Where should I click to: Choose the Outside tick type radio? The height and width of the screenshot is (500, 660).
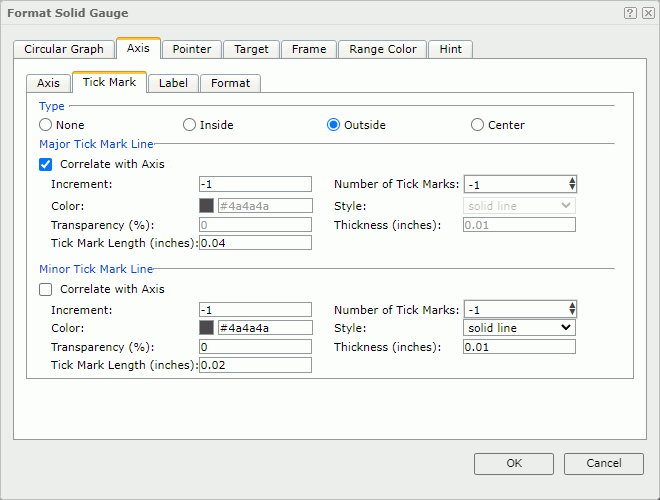coord(333,125)
